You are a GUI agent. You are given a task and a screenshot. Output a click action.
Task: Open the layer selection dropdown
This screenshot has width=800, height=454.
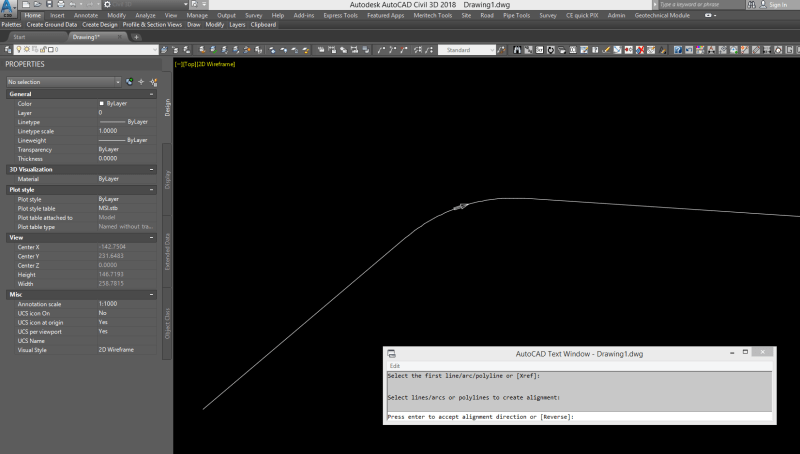(x=155, y=49)
